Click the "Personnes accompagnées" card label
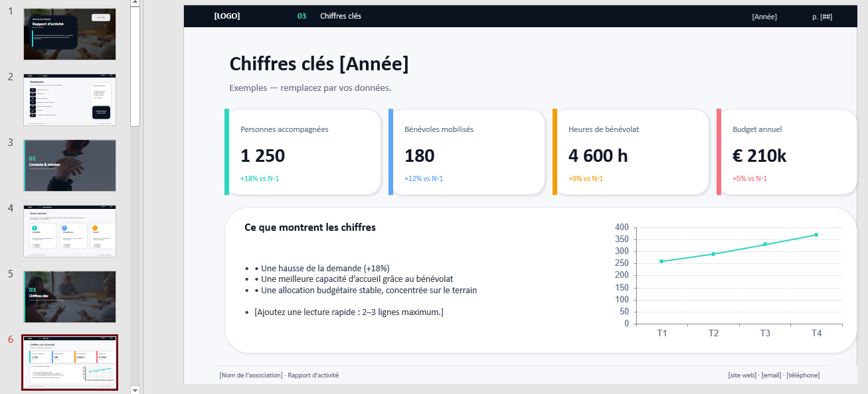 (x=284, y=129)
